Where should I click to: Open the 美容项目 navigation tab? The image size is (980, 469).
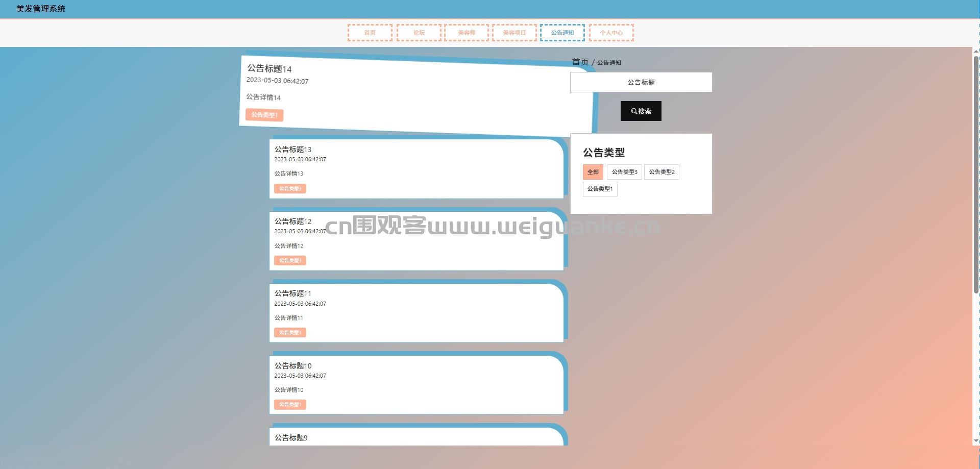coord(514,33)
